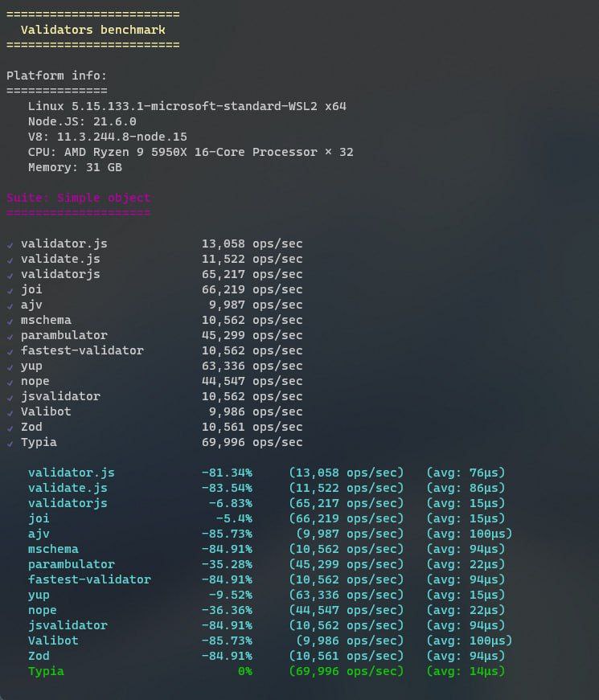Click the Suite: Simple object heading
Image resolution: width=599 pixels, height=700 pixels.
[x=78, y=198]
